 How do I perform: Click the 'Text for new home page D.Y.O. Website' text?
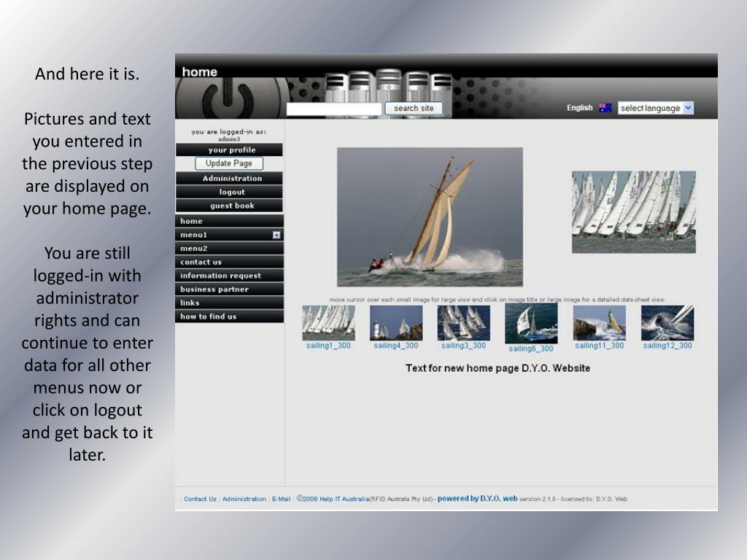pos(498,368)
